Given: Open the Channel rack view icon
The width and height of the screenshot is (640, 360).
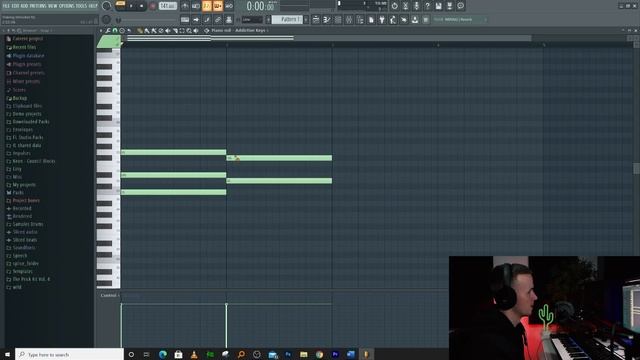Looking at the screenshot, I should click(338, 20).
